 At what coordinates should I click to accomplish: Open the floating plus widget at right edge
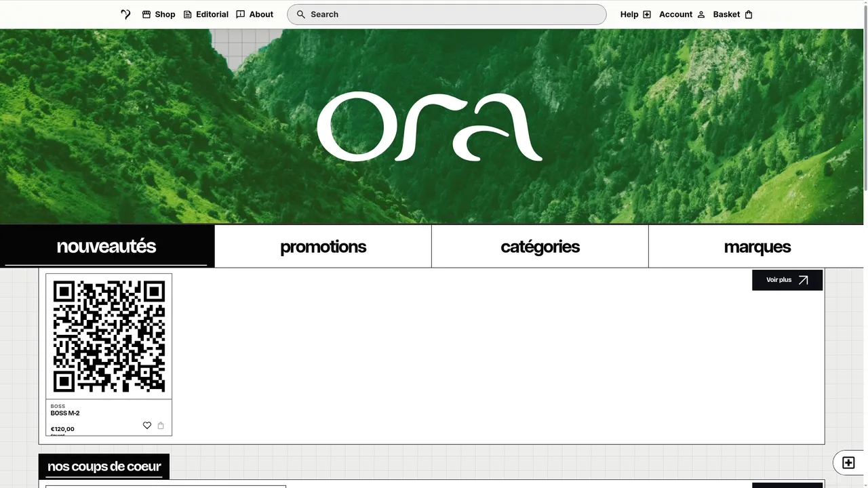[848, 463]
